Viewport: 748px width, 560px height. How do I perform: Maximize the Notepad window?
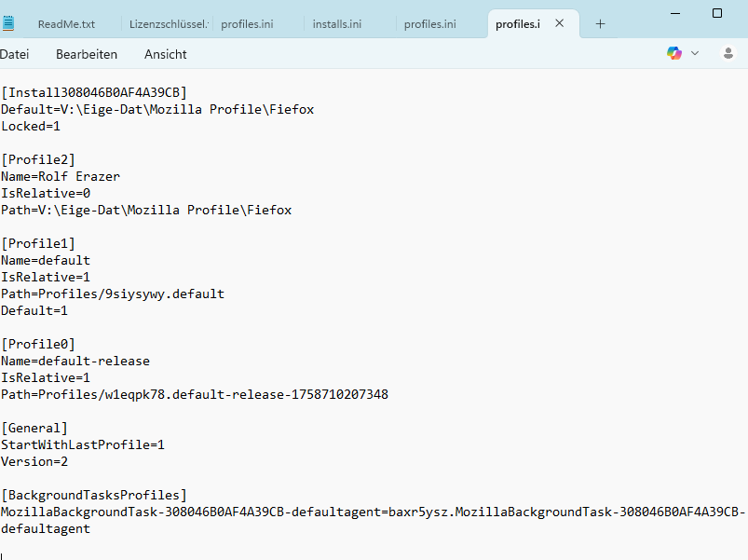717,12
